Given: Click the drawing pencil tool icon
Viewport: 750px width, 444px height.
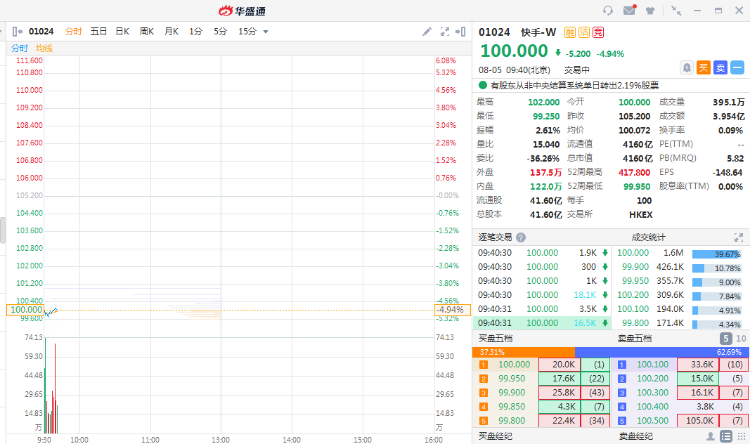Looking at the screenshot, I should click(427, 32).
